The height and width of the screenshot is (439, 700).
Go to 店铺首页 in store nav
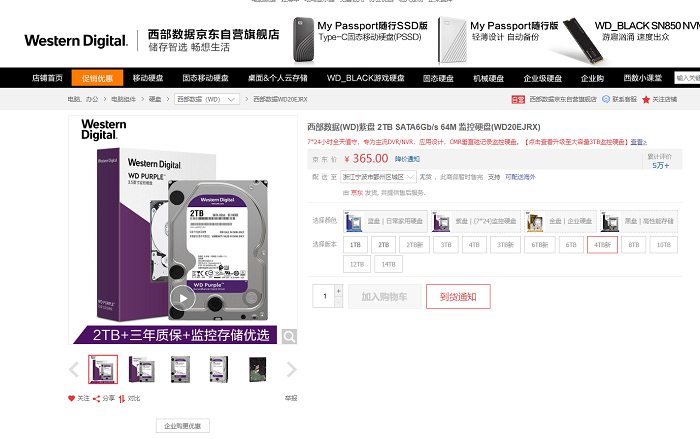[47, 78]
